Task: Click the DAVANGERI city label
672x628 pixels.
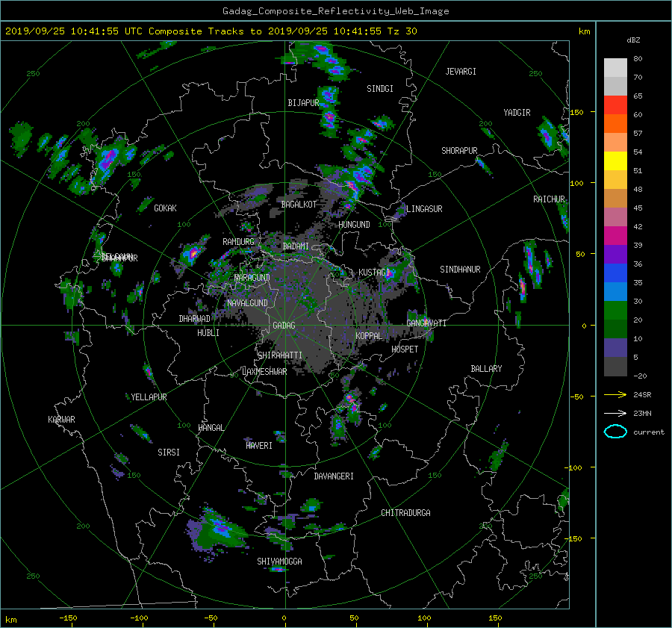Action: (334, 476)
